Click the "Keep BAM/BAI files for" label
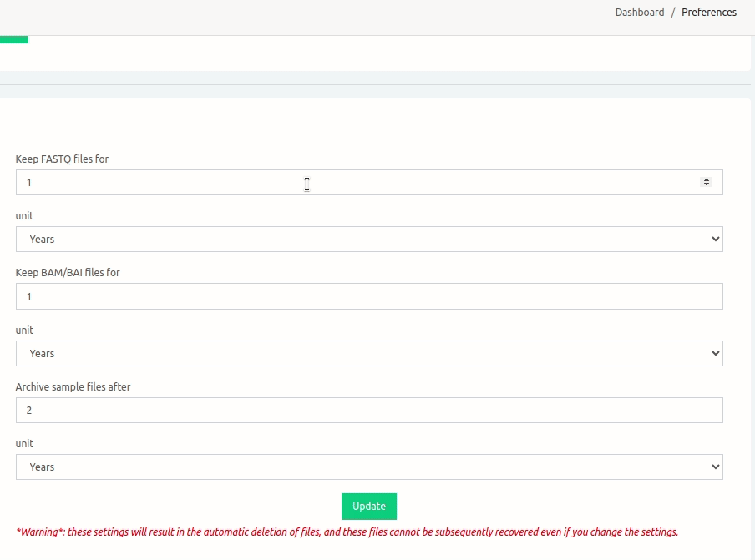Screen dimensions: 755x560 click(x=68, y=273)
